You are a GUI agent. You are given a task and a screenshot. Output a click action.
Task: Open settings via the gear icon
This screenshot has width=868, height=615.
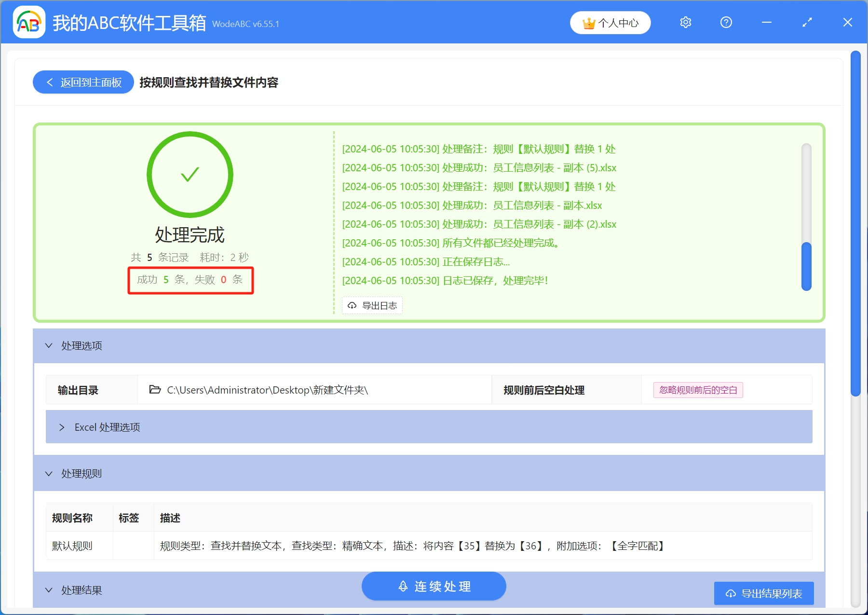pyautogui.click(x=685, y=22)
